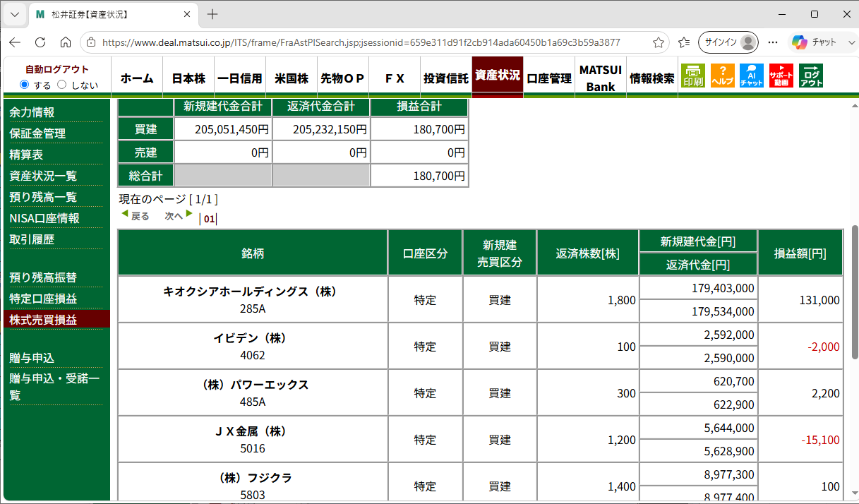Go back with the browser back arrow
The height and width of the screenshot is (504, 859).
15,42
